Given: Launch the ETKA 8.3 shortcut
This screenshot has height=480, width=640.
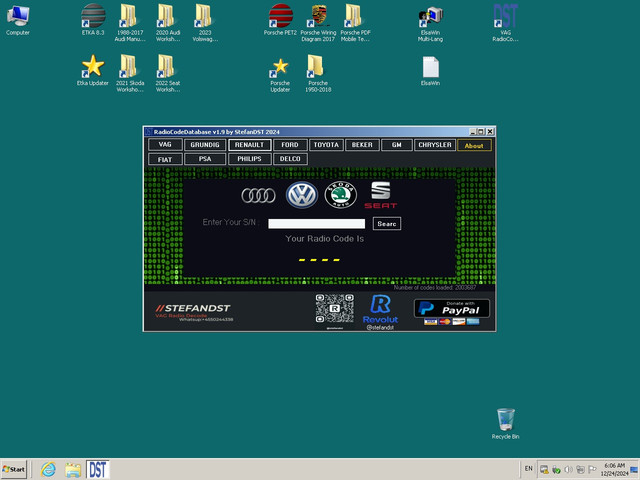Looking at the screenshot, I should point(93,20).
